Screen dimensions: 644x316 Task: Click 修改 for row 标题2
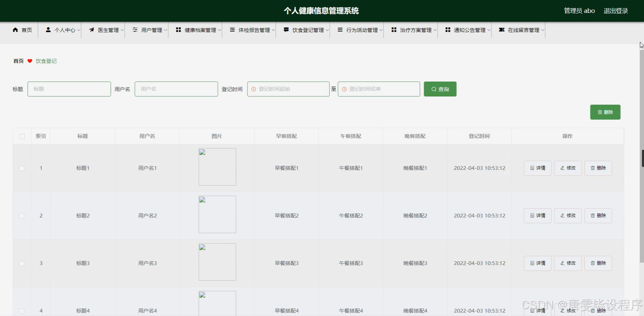568,216
